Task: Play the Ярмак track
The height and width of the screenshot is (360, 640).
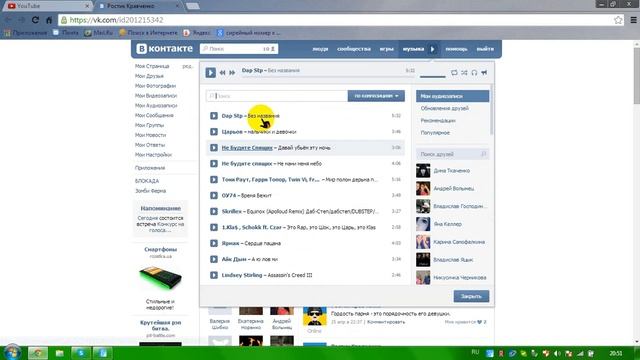Action: pos(213,243)
